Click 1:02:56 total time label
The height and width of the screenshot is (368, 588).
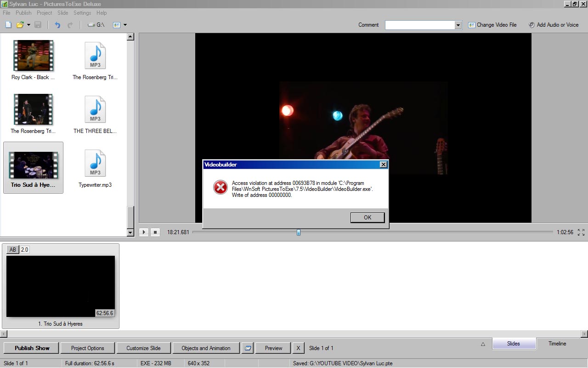[x=565, y=232]
